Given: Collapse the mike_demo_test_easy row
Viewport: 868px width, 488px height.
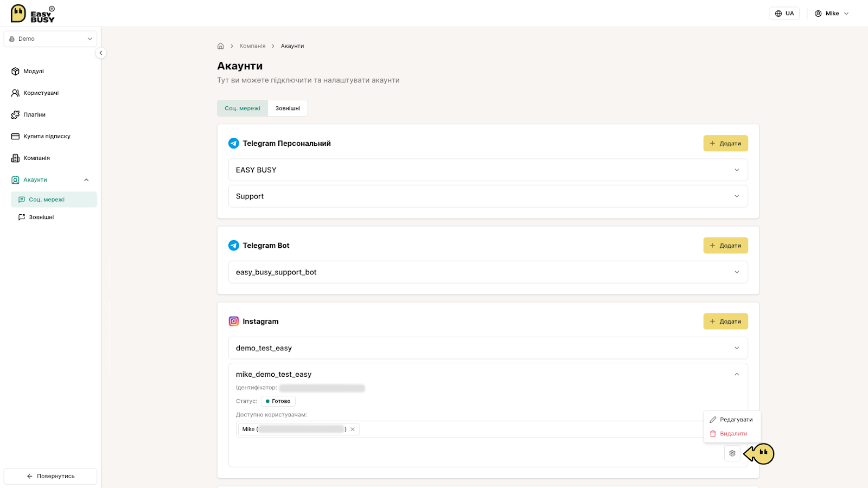Looking at the screenshot, I should point(737,374).
